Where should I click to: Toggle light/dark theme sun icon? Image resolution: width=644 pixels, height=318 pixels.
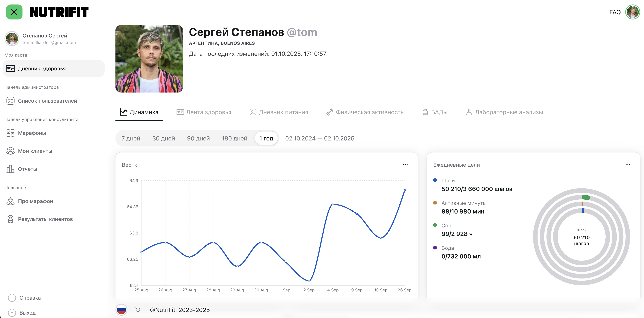[138, 310]
